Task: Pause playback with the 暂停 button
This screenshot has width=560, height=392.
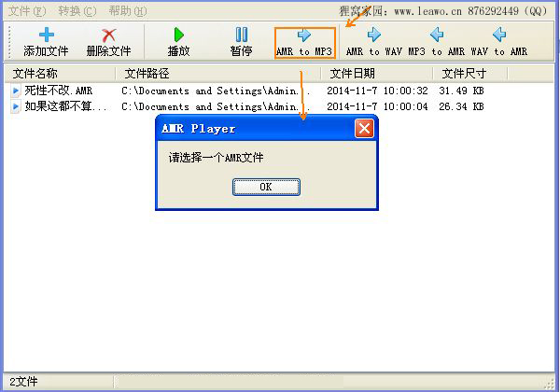Action: tap(242, 42)
